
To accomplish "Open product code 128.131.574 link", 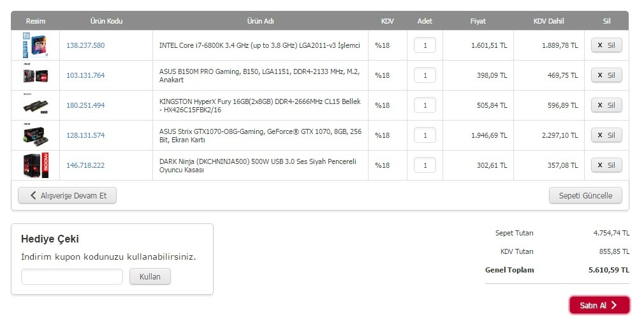I will pos(85,135).
